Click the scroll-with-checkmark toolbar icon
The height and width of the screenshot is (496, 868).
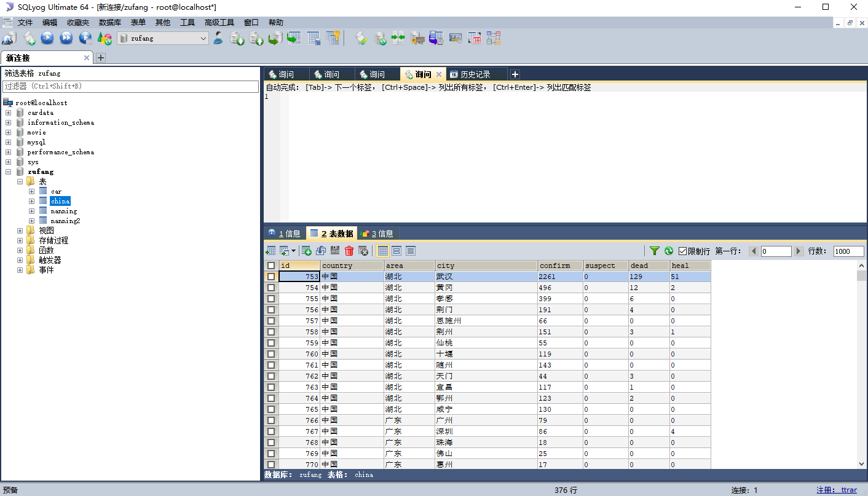click(x=361, y=38)
